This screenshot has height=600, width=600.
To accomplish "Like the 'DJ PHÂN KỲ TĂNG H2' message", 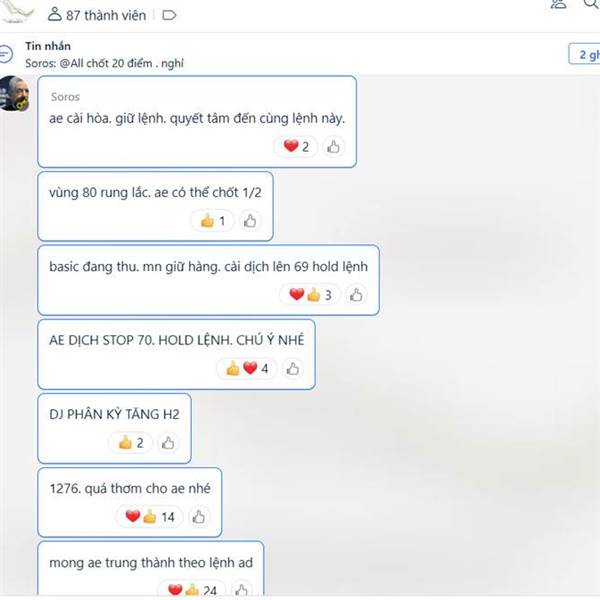I will point(168,443).
